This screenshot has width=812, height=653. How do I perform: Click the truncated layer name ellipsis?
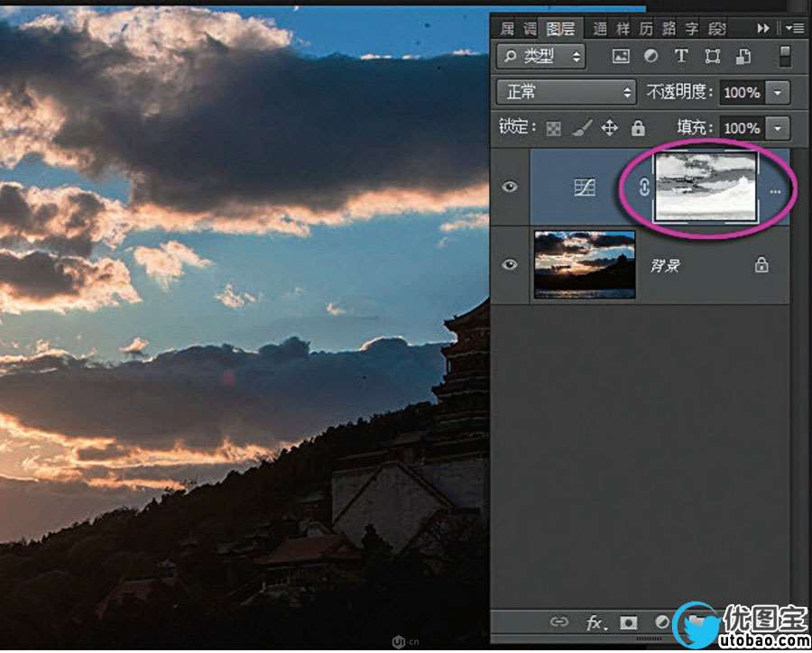click(775, 192)
